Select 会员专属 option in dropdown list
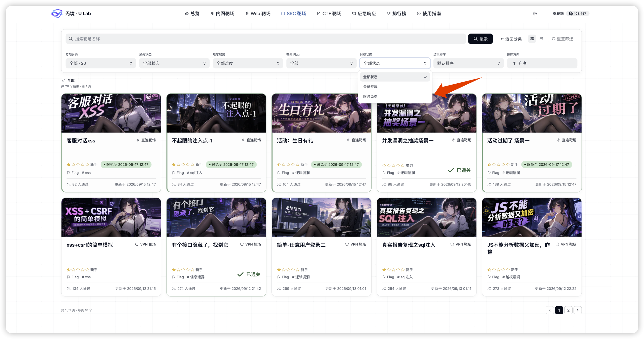644x339 pixels. pos(395,87)
